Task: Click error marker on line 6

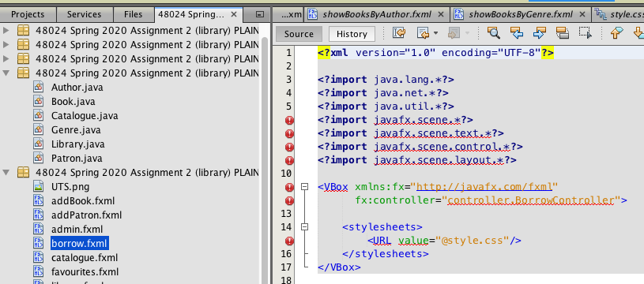Action: [x=289, y=120]
